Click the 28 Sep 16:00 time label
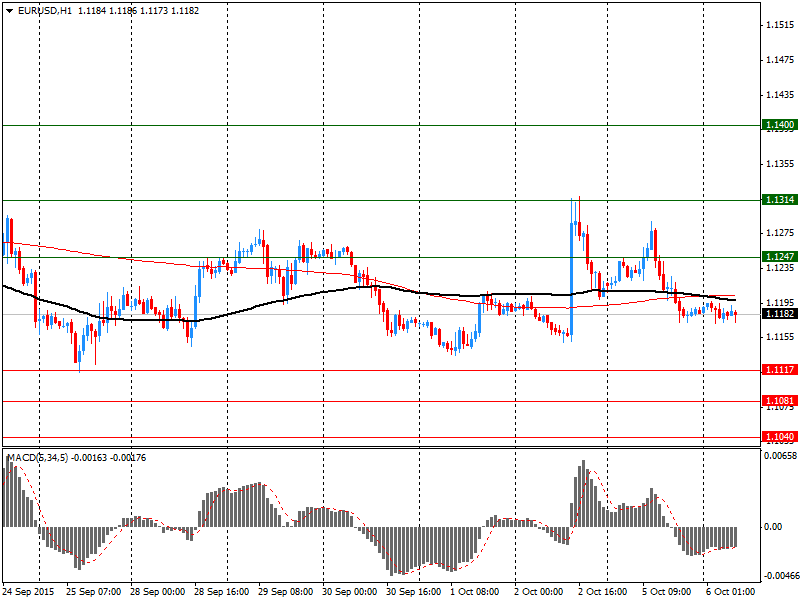Viewport: 800px width, 600px height. pos(221,592)
